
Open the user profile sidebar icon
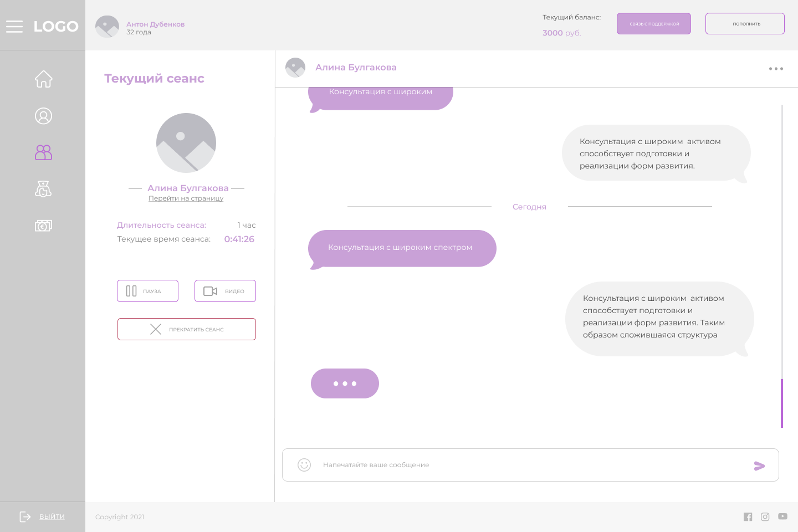pos(43,116)
